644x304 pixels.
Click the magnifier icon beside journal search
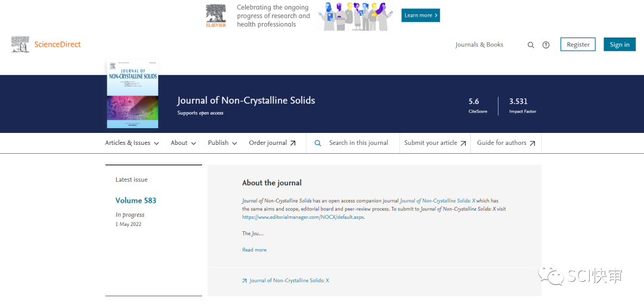coord(318,143)
